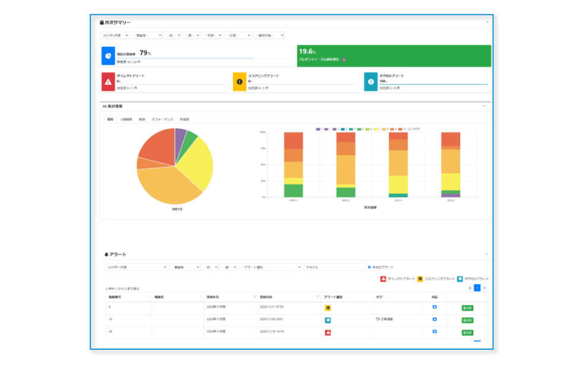
Task: Toggle the 未対応アラート checkbox
Action: point(369,267)
